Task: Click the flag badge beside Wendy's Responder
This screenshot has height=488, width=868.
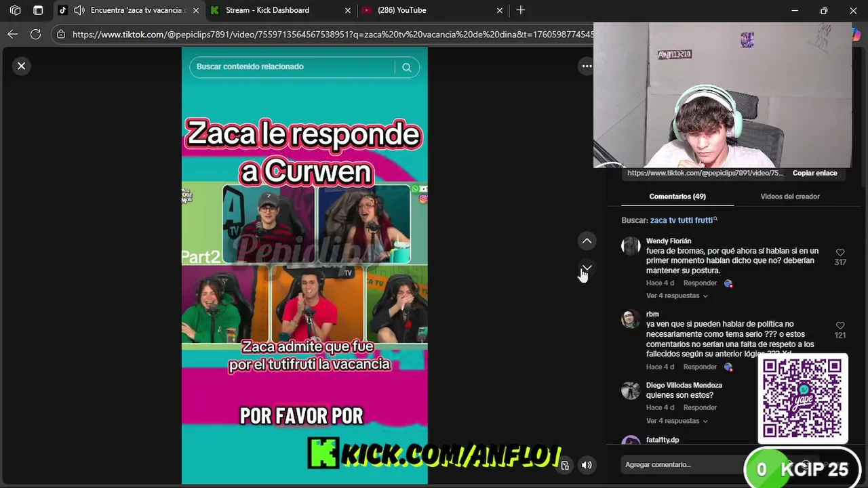Action: [x=728, y=283]
